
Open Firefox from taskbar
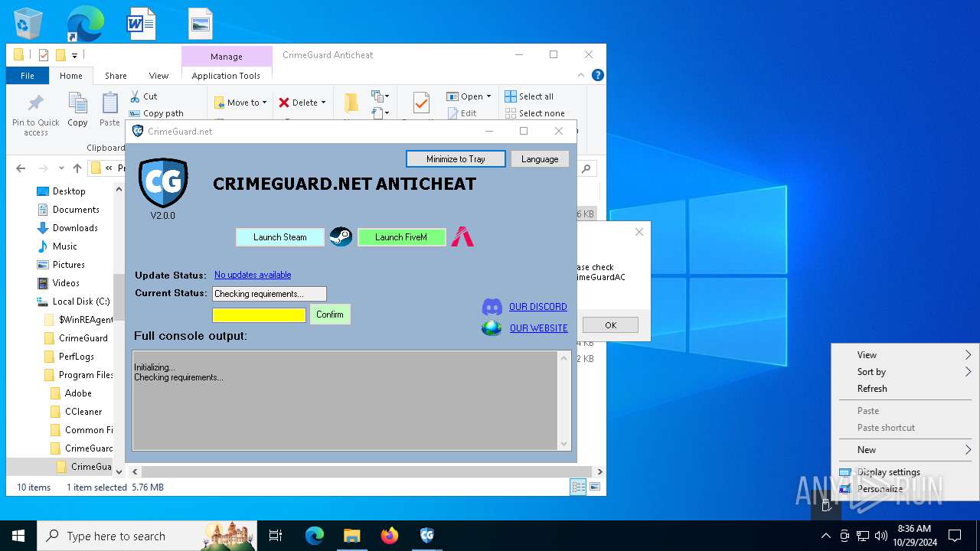[390, 536]
